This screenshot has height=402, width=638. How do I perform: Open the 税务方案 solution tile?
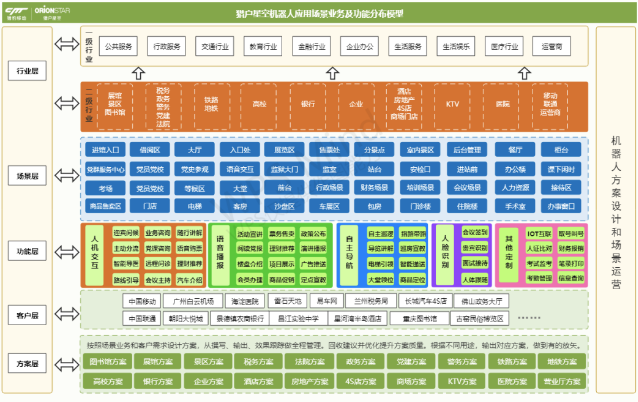(x=258, y=361)
